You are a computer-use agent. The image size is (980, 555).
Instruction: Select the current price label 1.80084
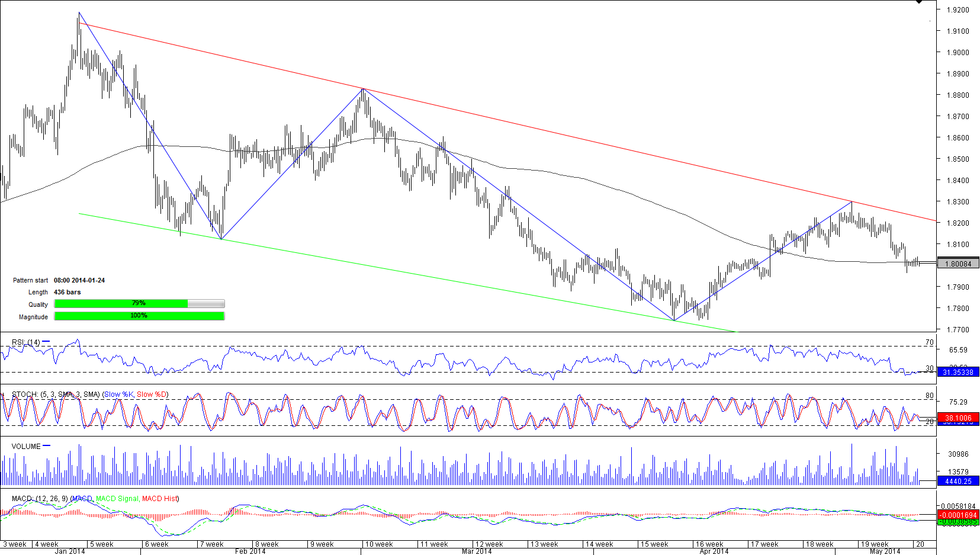click(958, 264)
